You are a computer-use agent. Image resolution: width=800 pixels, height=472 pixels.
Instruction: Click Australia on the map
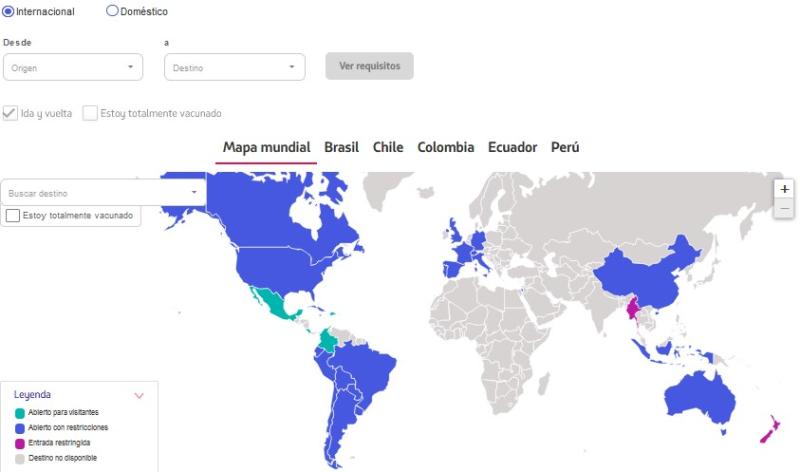(707, 399)
